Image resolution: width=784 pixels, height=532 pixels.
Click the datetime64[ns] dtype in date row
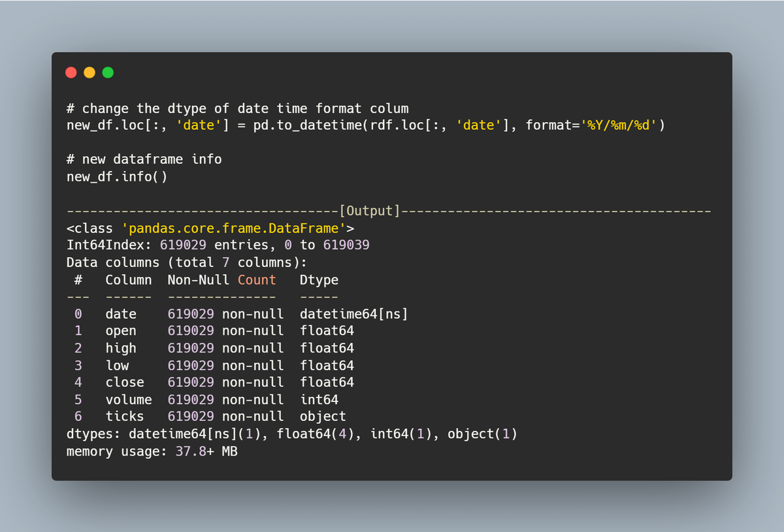pyautogui.click(x=353, y=314)
